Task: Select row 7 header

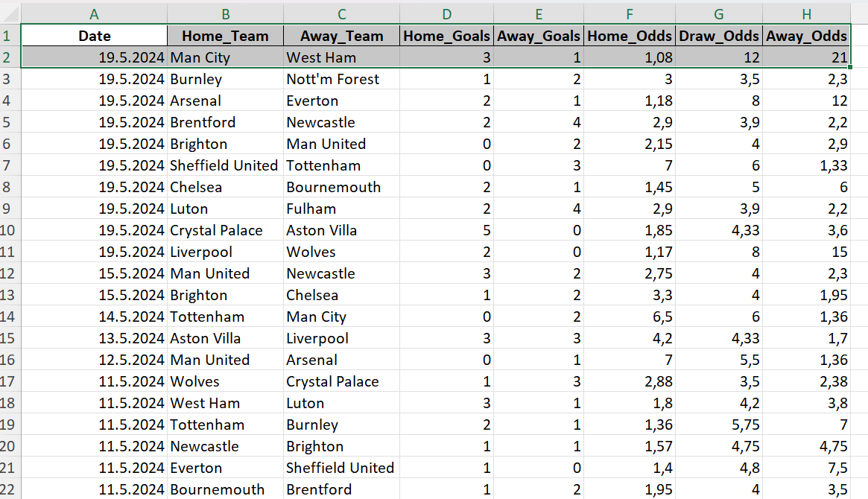Action: coord(10,165)
